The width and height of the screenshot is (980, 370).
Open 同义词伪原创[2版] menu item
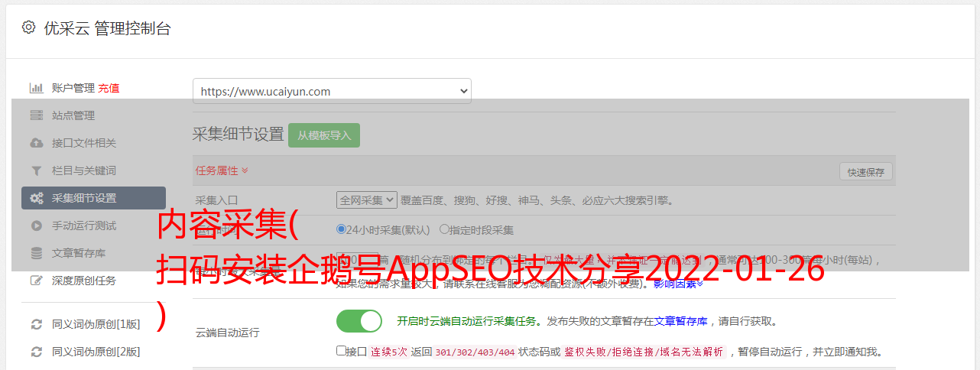click(96, 352)
